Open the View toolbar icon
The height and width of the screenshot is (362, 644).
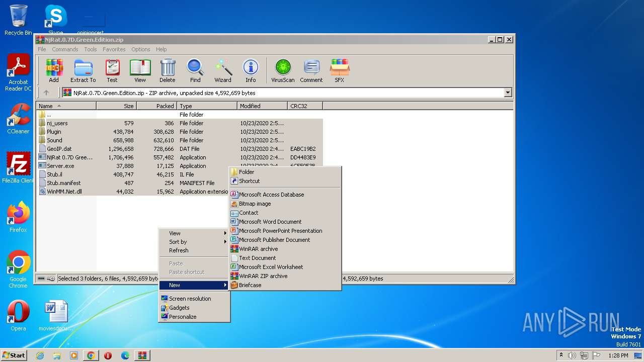click(x=140, y=70)
